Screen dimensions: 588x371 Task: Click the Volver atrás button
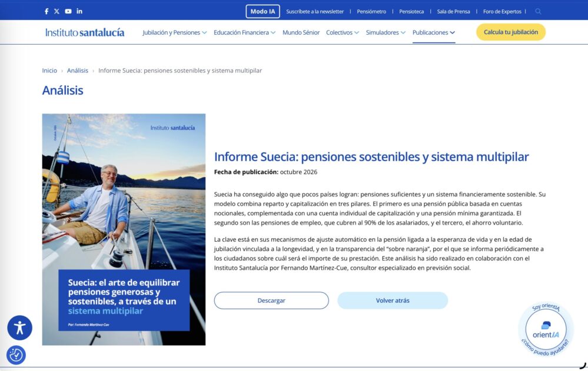pyautogui.click(x=393, y=300)
